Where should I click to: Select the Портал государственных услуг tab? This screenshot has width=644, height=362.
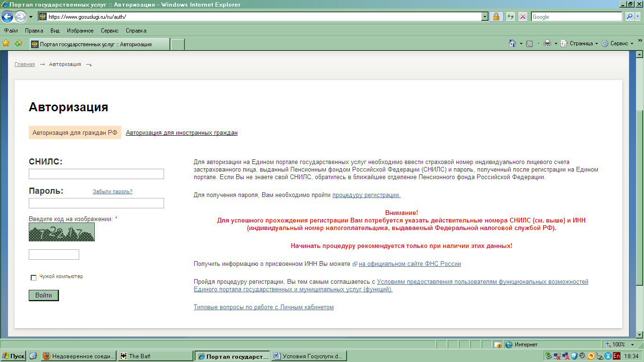point(99,44)
